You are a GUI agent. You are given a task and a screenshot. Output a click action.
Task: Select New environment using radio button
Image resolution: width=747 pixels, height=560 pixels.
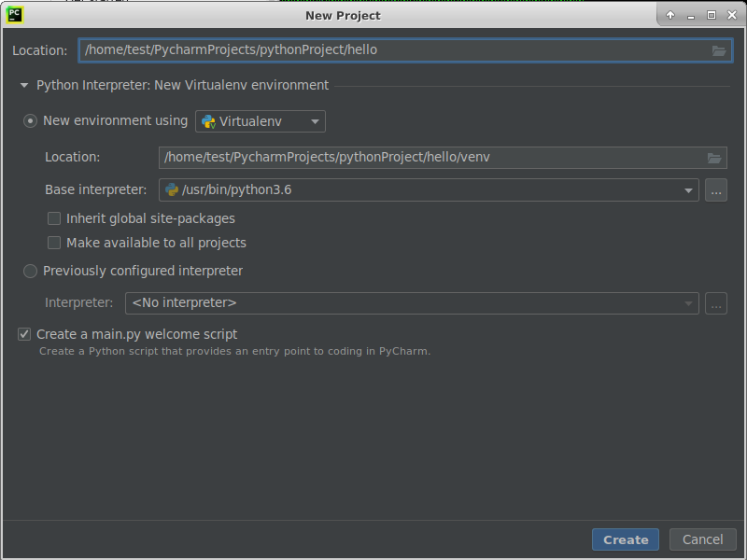click(x=30, y=121)
